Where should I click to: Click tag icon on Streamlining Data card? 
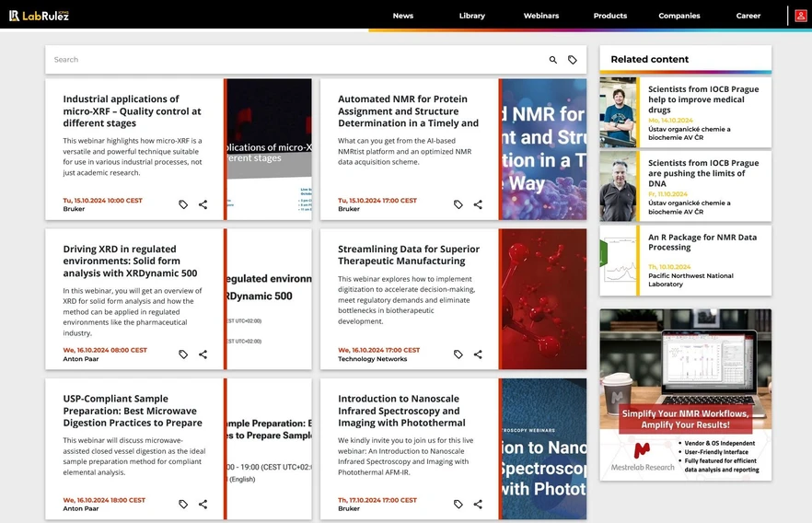click(x=458, y=354)
